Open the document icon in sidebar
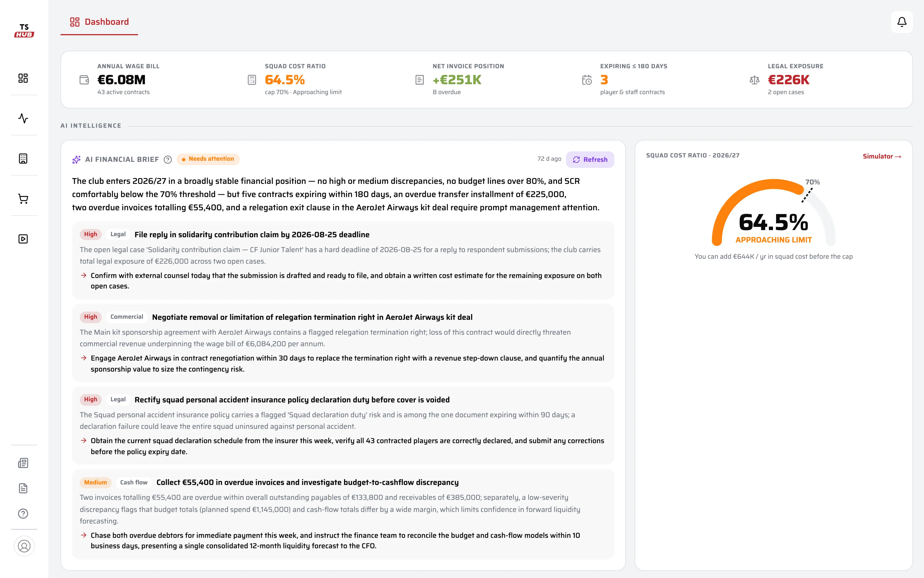Screen dimensions: 924x578 coord(23,488)
